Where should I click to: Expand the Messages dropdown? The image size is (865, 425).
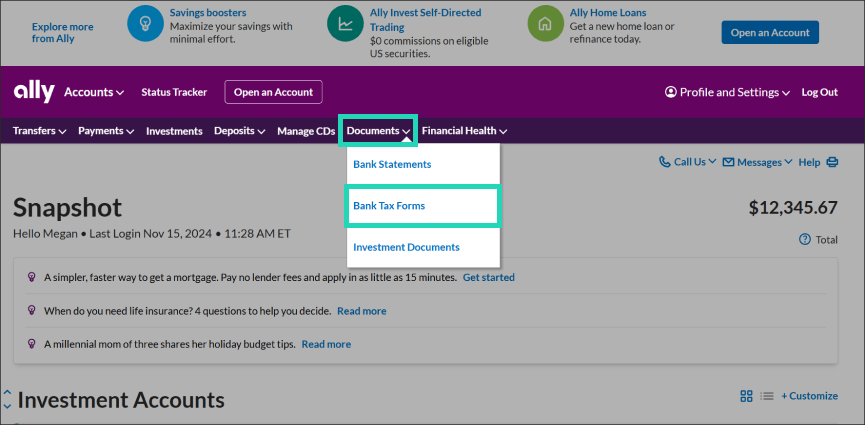point(757,162)
